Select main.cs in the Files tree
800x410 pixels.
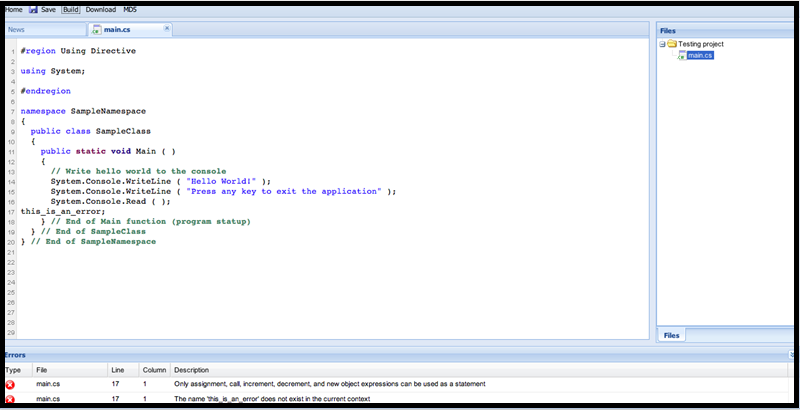coord(700,56)
